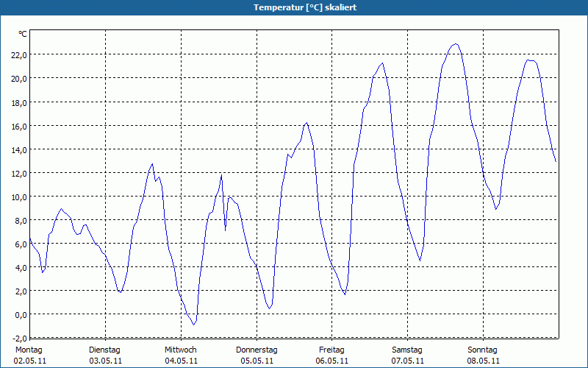Click the date 04.05.11
This screenshot has width=588, height=368.
181,361
